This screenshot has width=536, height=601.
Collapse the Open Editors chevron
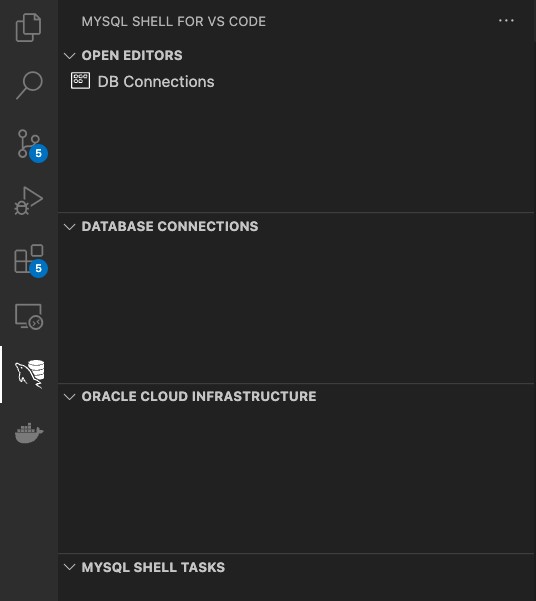69,56
